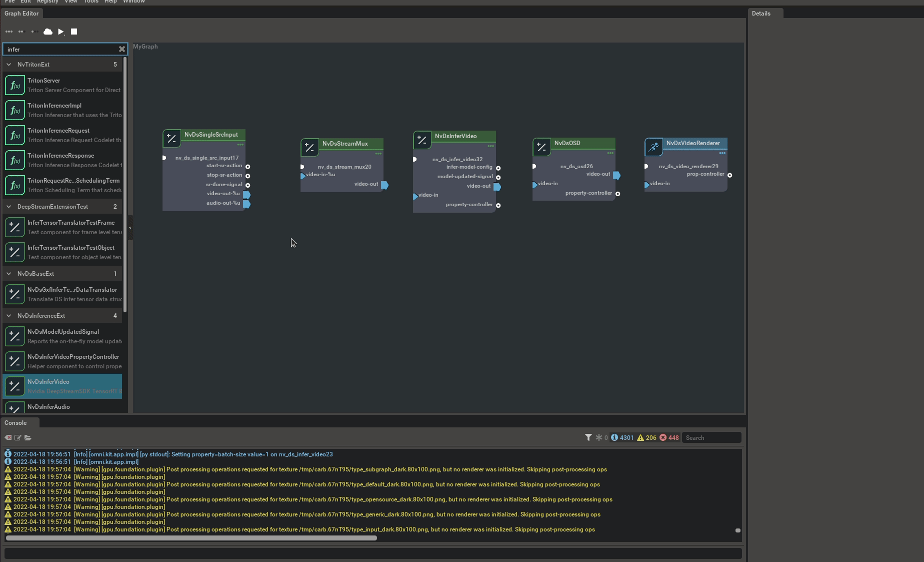Clear the infer search with the X button
This screenshot has width=924, height=562.
[x=121, y=49]
